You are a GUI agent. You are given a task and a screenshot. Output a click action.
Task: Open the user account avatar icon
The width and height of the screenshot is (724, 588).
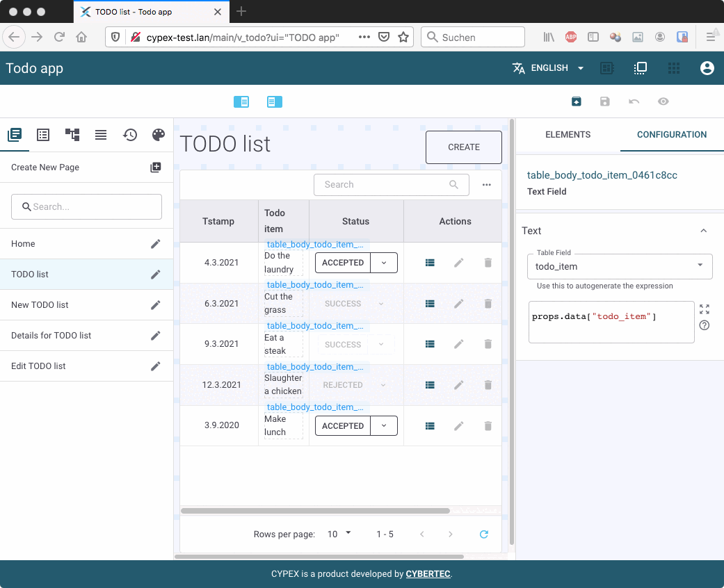pyautogui.click(x=707, y=68)
